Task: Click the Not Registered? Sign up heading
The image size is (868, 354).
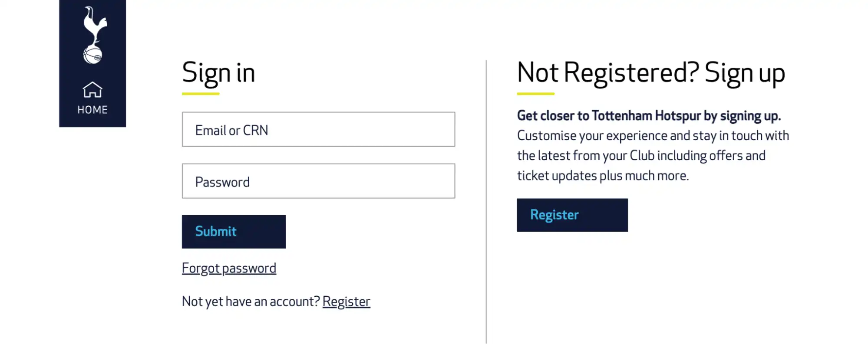Action: [x=650, y=72]
